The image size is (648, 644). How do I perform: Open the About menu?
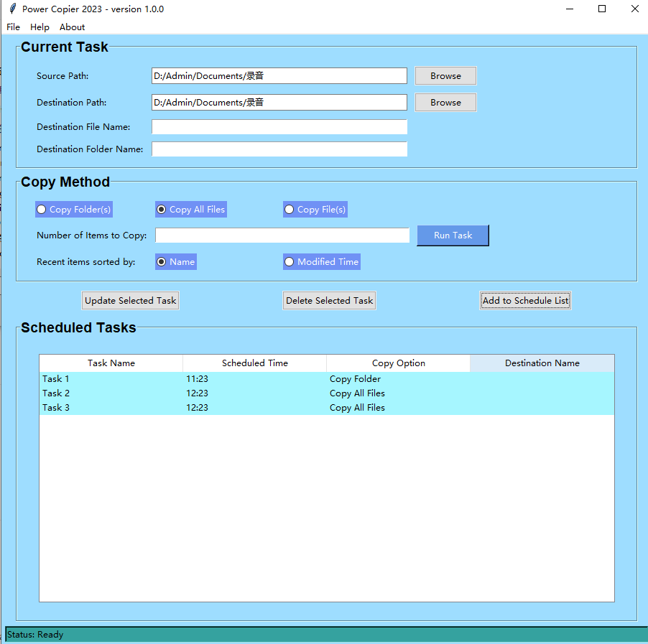point(72,27)
